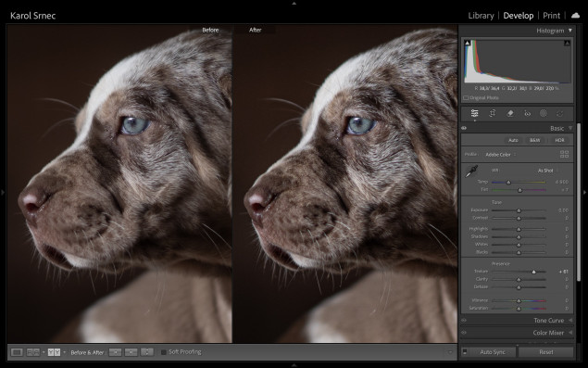Select the Red Eye correction tool
This screenshot has width=588, height=368.
pyautogui.click(x=527, y=113)
